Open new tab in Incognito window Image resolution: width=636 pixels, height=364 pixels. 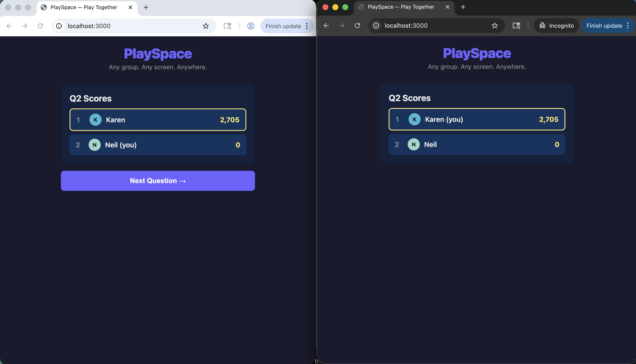[463, 7]
